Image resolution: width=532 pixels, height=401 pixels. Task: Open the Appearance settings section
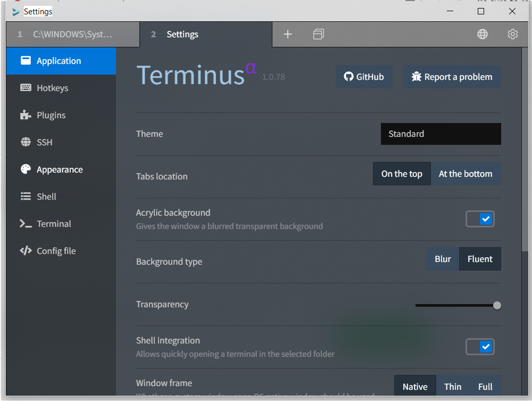point(61,169)
